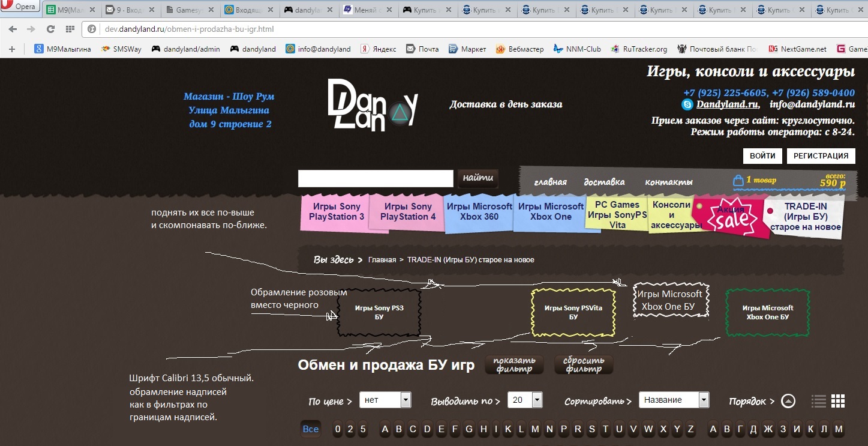Open Консоли и аксессуары category
Viewport: 868px width, 446px height.
coord(671,215)
